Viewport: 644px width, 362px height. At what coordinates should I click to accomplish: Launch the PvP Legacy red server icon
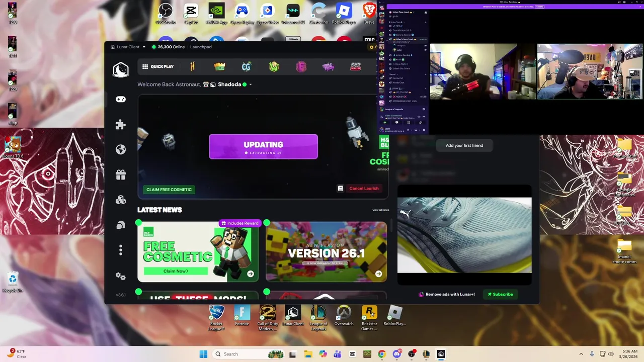tap(355, 66)
